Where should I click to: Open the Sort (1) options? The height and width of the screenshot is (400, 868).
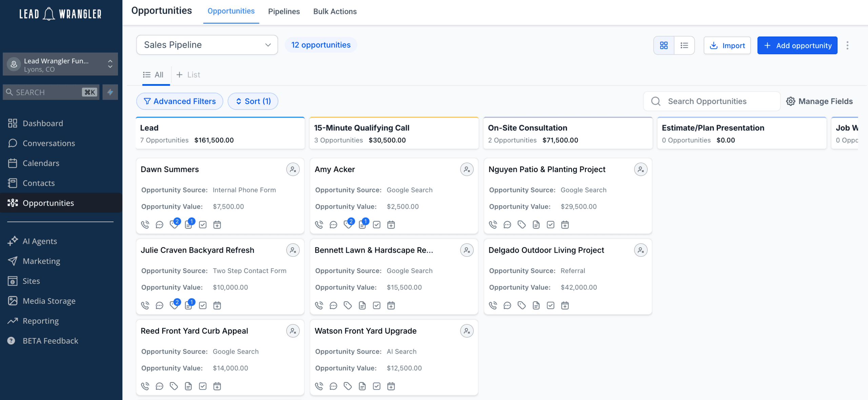(x=253, y=101)
